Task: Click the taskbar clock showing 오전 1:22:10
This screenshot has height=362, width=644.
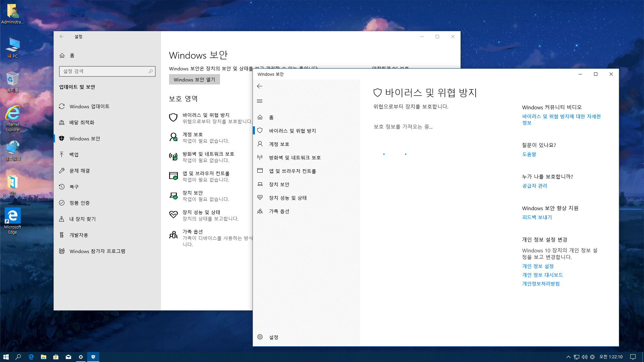Action: [x=611, y=357]
